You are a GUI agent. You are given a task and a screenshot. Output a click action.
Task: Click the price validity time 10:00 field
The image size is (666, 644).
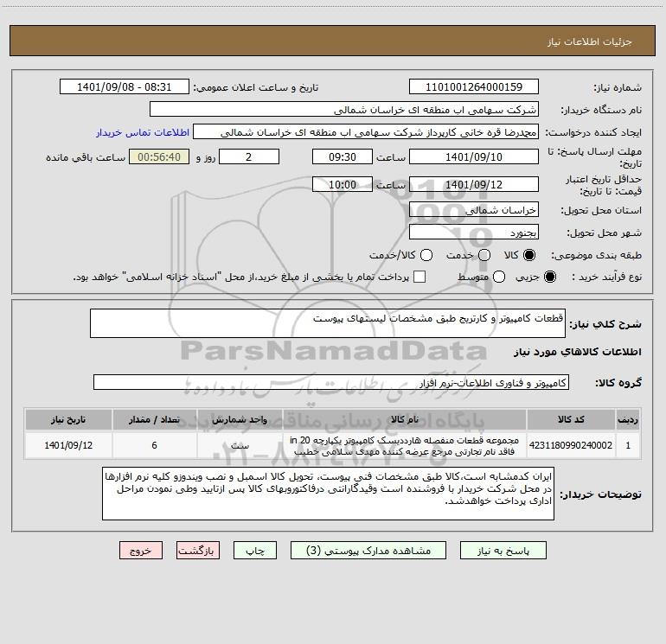tap(343, 184)
